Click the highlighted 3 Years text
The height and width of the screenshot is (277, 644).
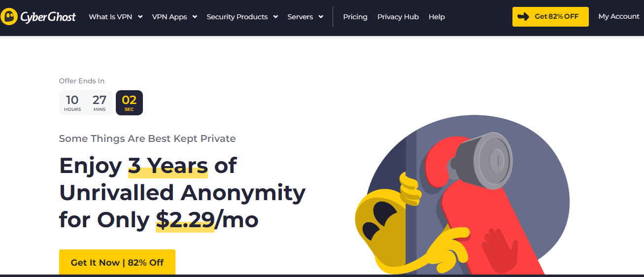[168, 166]
